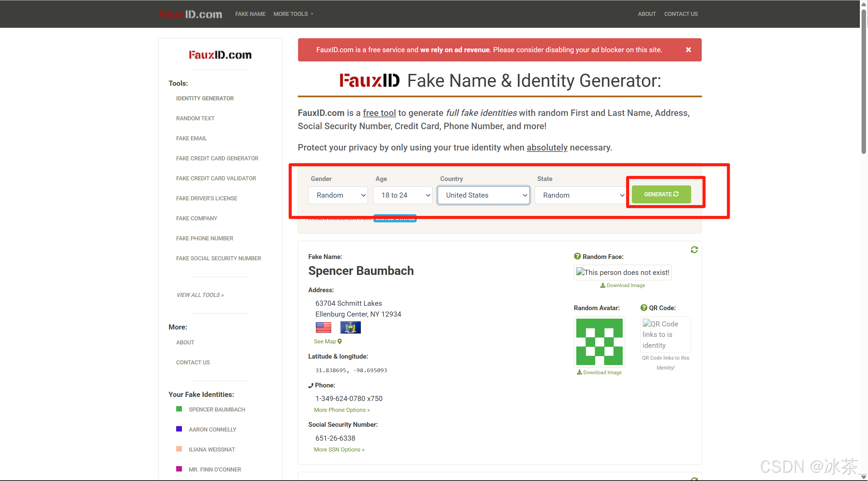The image size is (868, 481).
Task: Click the New York state flag icon
Action: [350, 327]
